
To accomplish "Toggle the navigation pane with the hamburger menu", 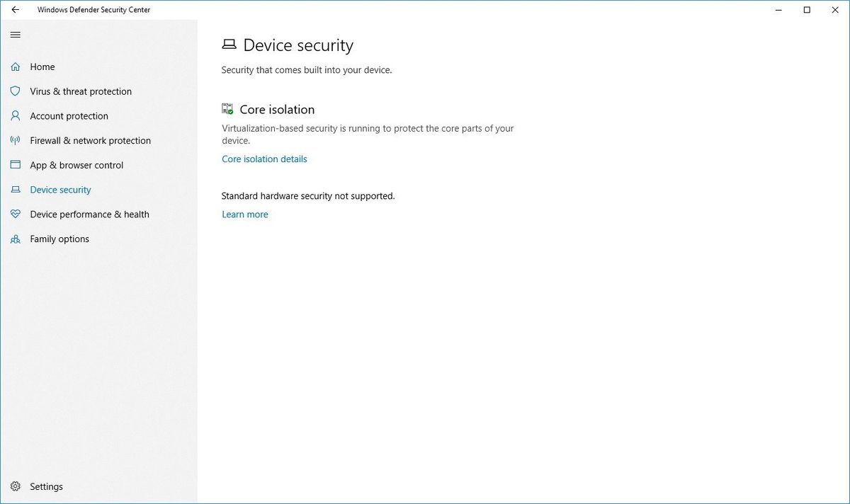I will click(x=15, y=34).
